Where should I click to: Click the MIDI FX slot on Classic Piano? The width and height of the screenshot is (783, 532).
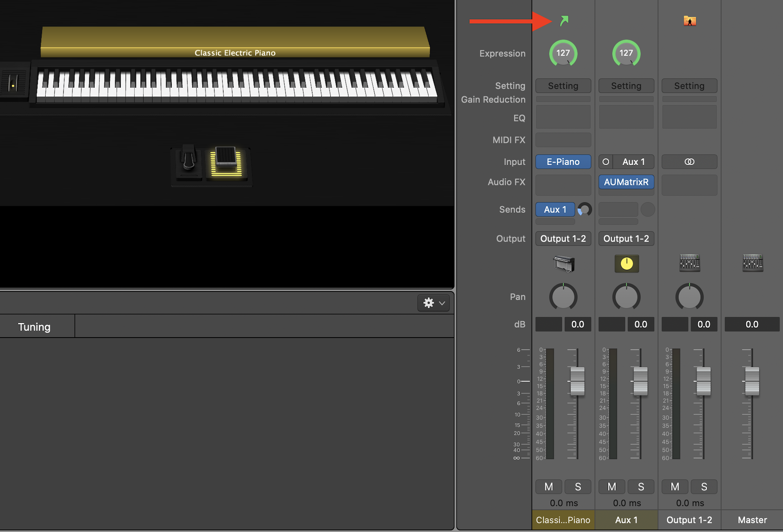(563, 140)
